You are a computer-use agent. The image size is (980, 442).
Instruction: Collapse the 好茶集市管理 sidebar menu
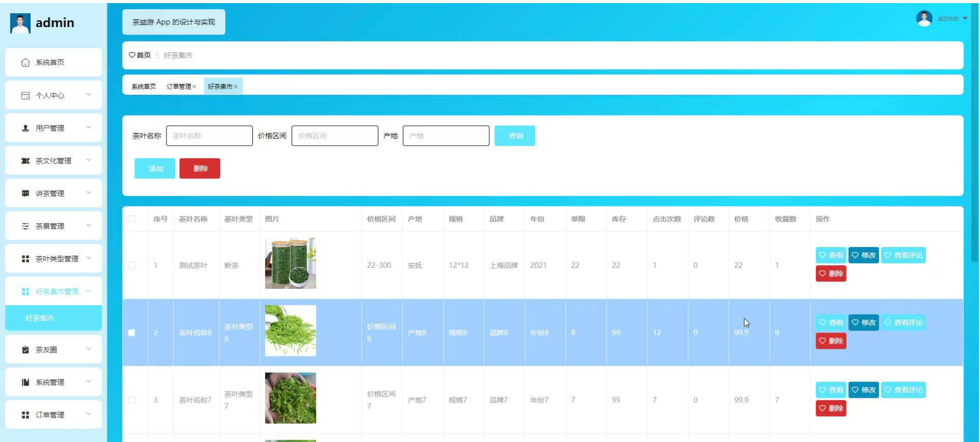[x=89, y=291]
